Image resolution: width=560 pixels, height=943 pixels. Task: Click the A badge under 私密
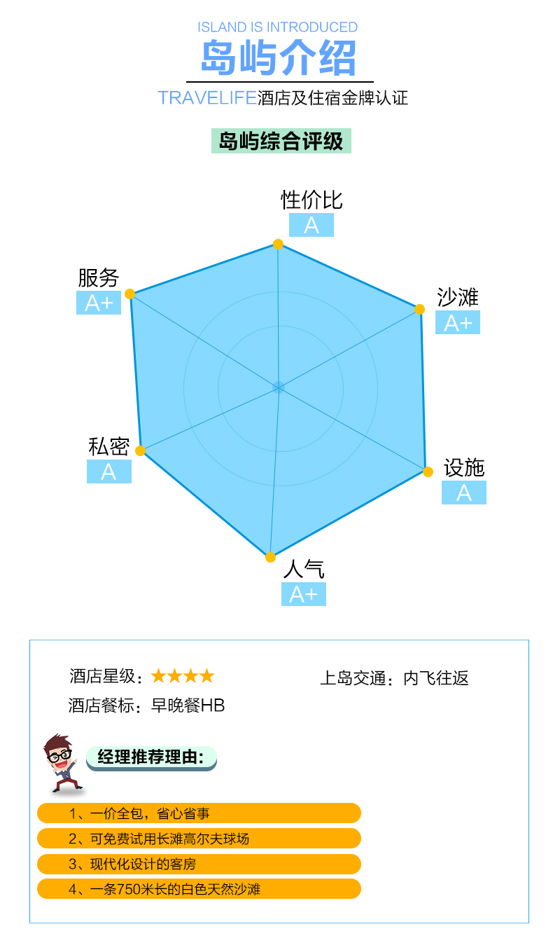tap(109, 471)
